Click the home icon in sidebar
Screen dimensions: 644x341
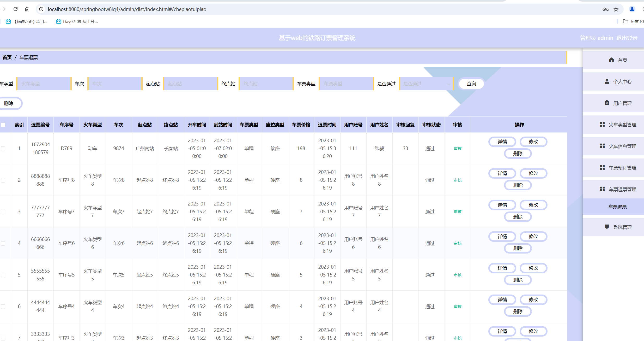[611, 60]
